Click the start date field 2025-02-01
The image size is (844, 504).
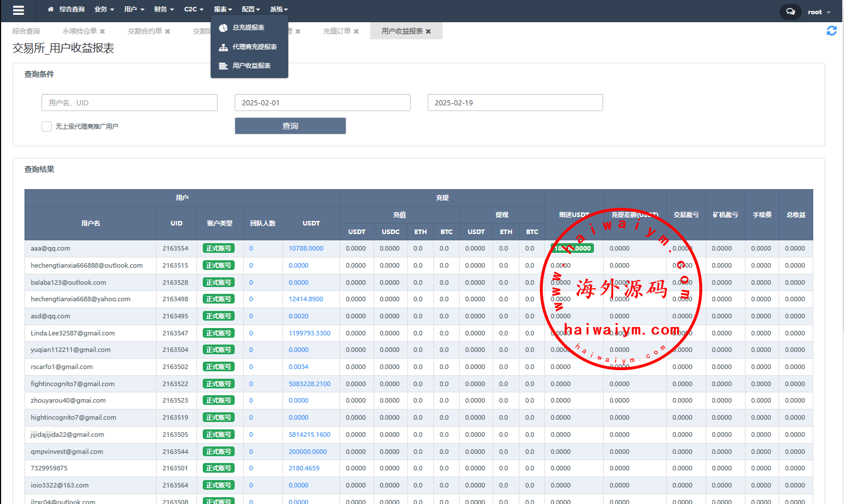[x=322, y=103]
